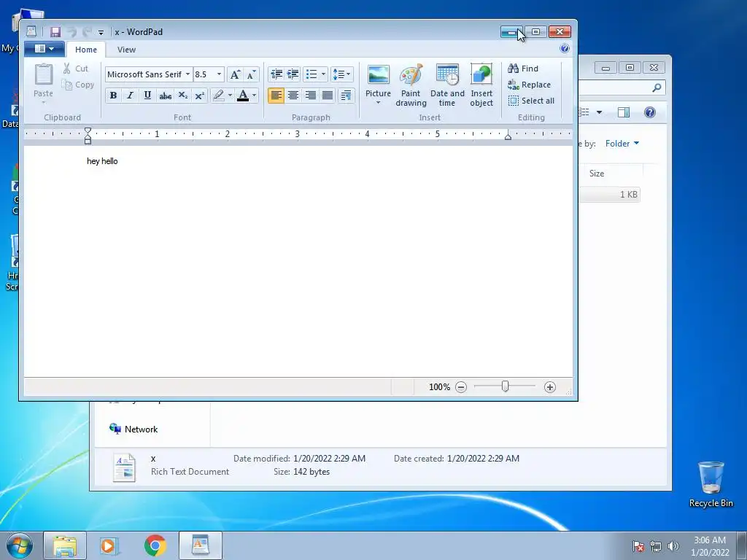Screen dimensions: 747x560
Task: Click the Explorer preview pane icon
Action: [x=624, y=112]
